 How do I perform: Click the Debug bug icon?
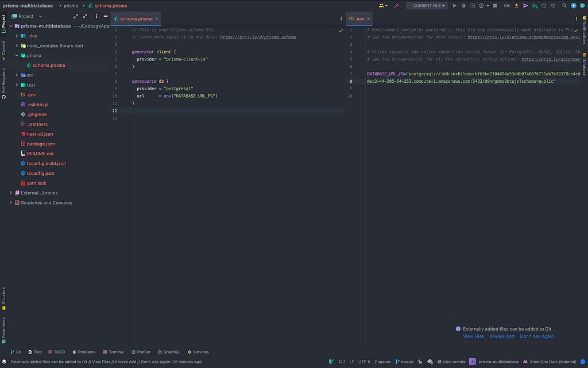pyautogui.click(x=463, y=6)
